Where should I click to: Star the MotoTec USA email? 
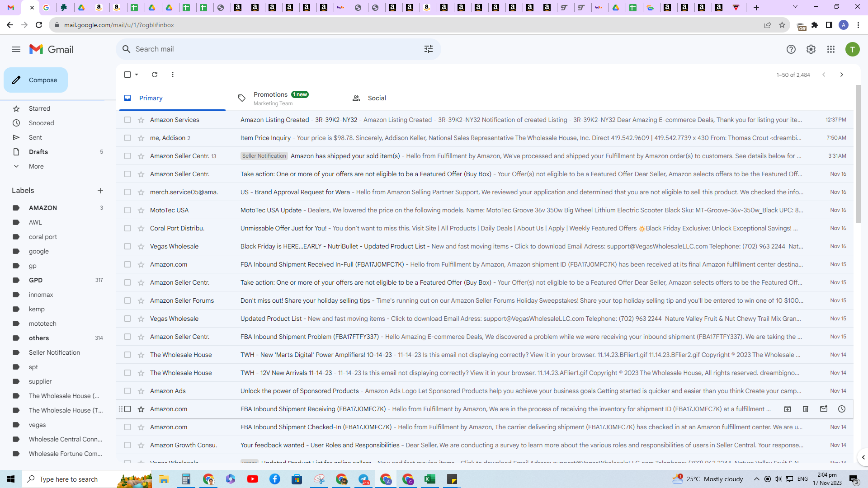(x=141, y=210)
